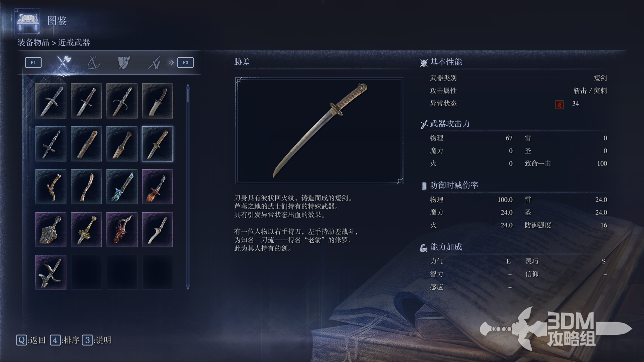Click the 3 explanation prompt
The height and width of the screenshot is (362, 644).
click(x=97, y=340)
